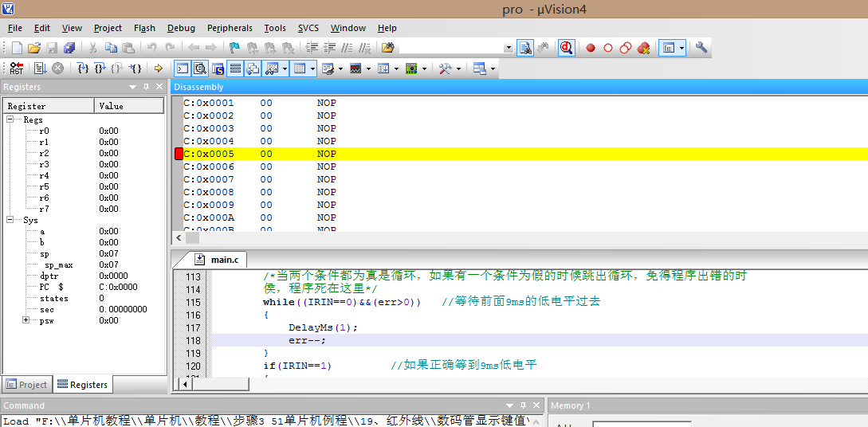Toggle a bookmark with the flag icon
This screenshot has height=427, width=868.
(234, 48)
